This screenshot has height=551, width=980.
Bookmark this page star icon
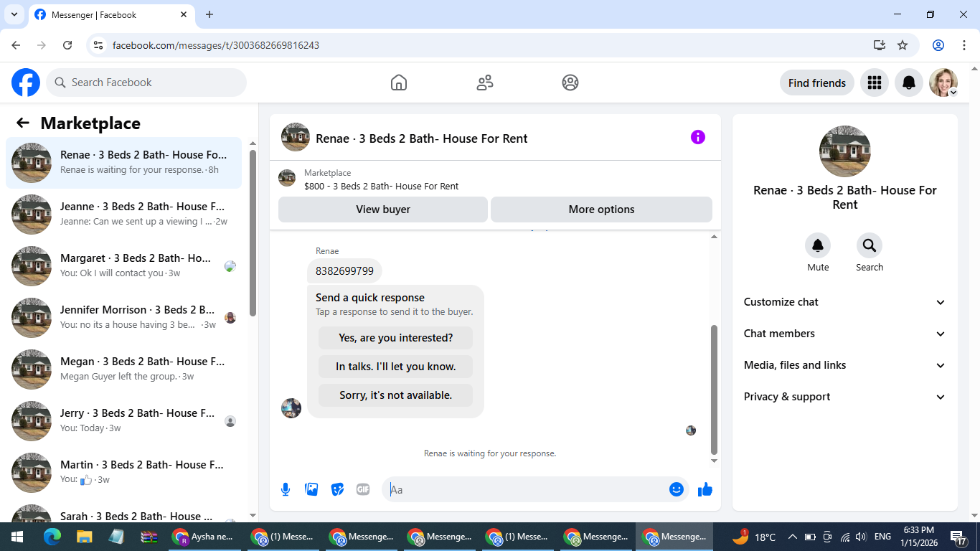pos(903,45)
